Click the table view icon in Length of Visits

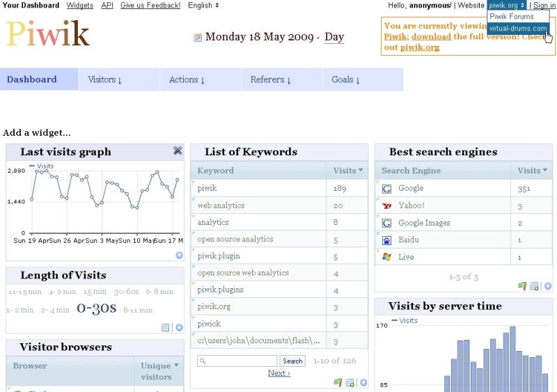click(165, 327)
